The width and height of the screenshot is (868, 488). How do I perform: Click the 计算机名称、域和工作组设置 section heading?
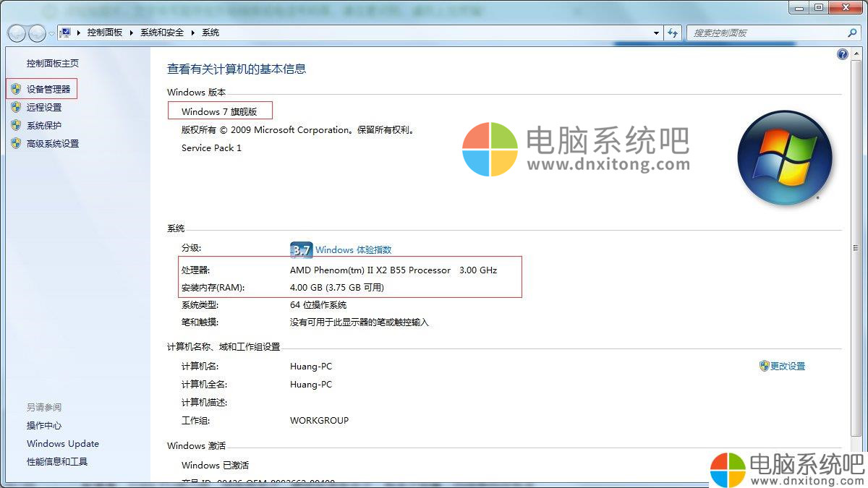coord(224,347)
